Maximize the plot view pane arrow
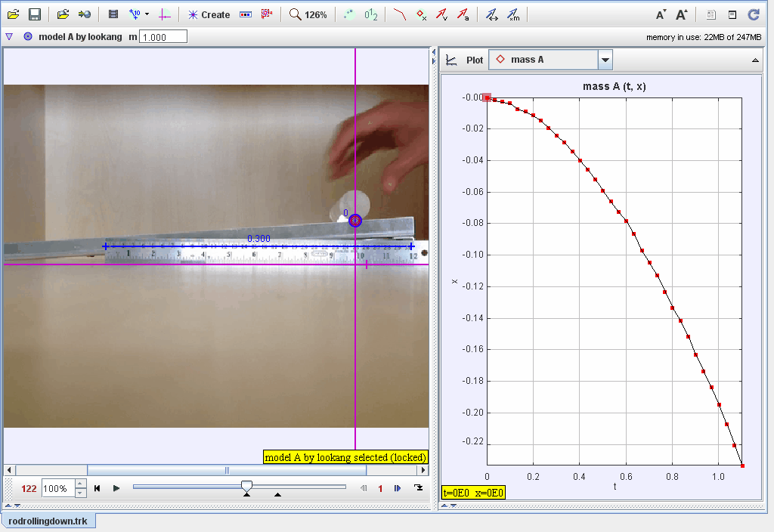Viewport: 774px width, 532px height. click(755, 60)
